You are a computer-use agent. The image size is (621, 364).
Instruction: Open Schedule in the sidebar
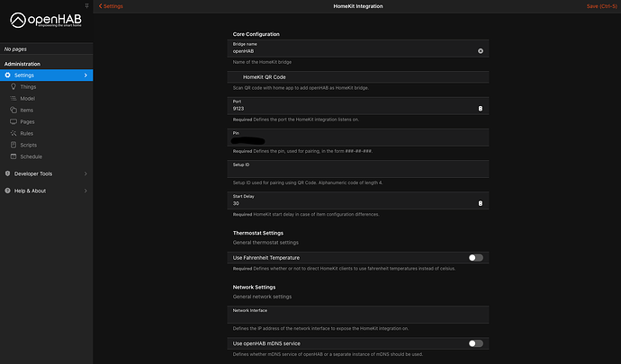click(x=46, y=156)
